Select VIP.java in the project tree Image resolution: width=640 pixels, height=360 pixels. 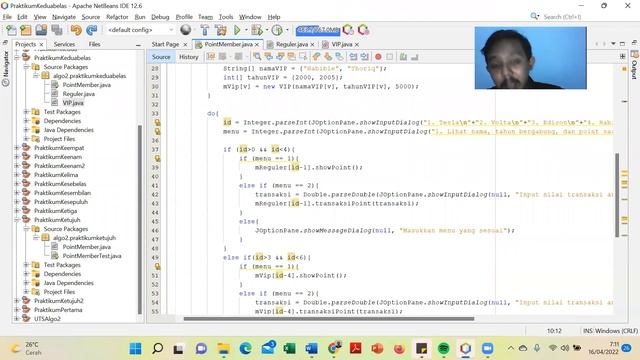(73, 103)
